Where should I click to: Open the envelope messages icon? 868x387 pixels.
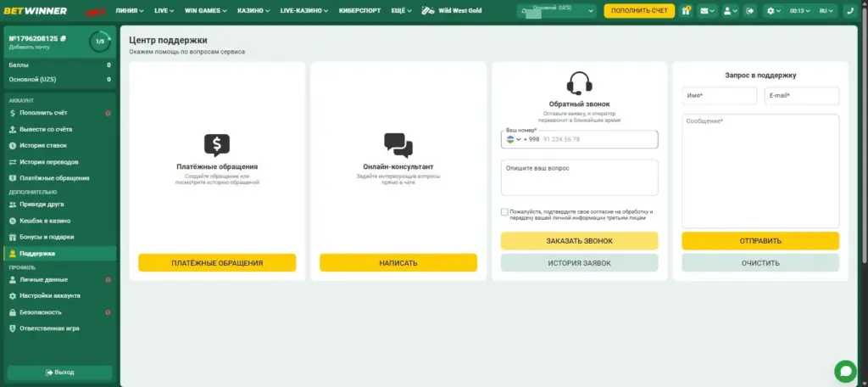pos(707,10)
